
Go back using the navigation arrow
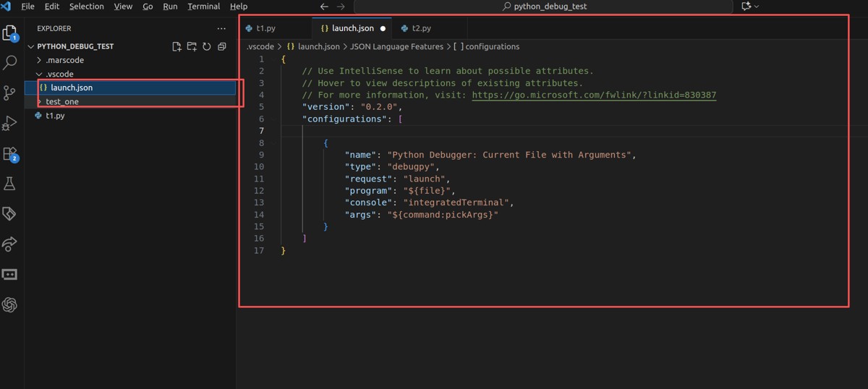point(324,7)
